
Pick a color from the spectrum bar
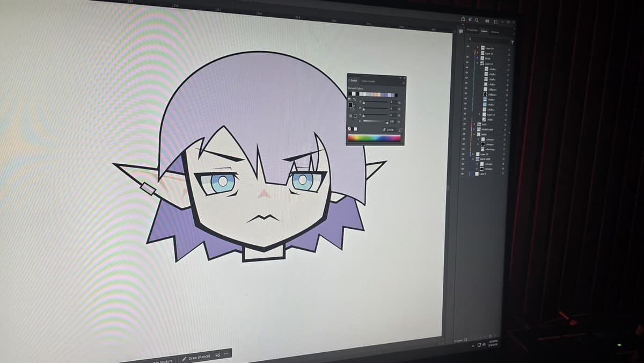click(374, 138)
